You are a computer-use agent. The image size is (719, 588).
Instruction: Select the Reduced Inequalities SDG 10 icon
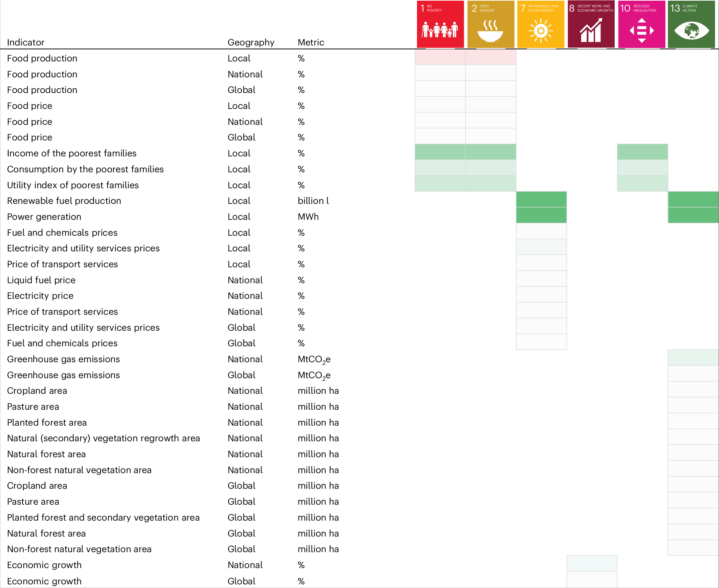coord(641,24)
